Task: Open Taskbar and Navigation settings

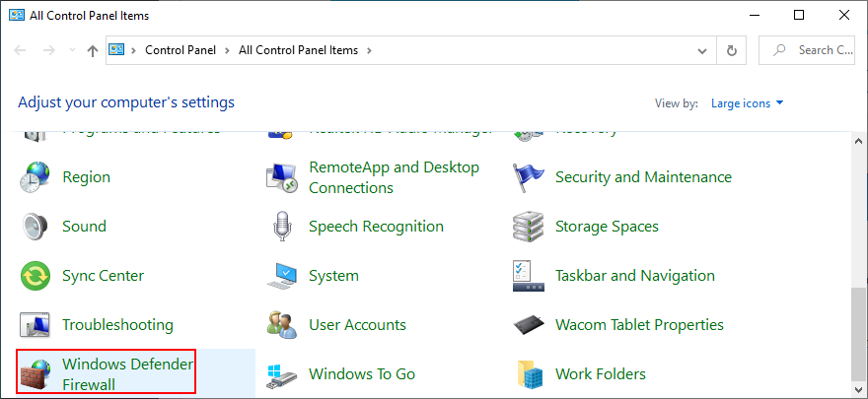Action: click(634, 276)
